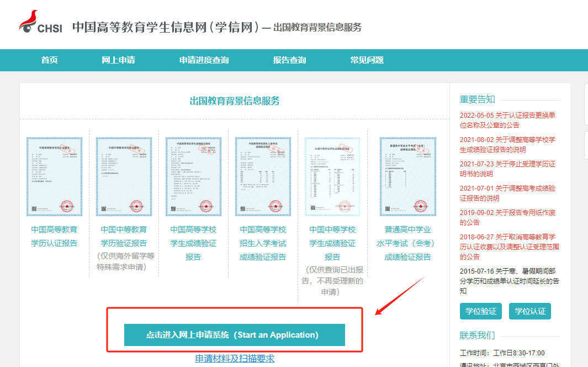Open 2021-07-23 停止受理学历证明书 notice
Viewport: 588px width, 367px height.
point(507,169)
